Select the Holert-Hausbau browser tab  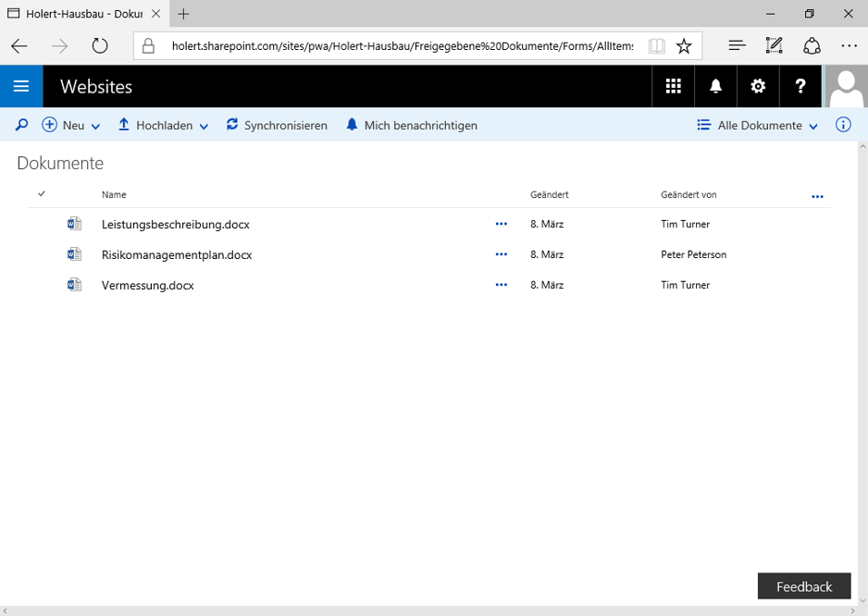point(83,14)
